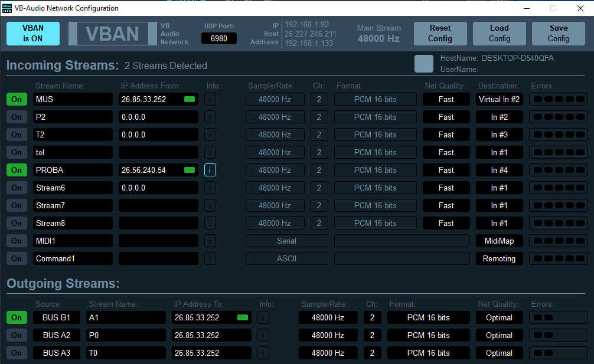This screenshot has height=364, width=594.
Task: Open info for outgoing stream P0
Action: (x=263, y=335)
